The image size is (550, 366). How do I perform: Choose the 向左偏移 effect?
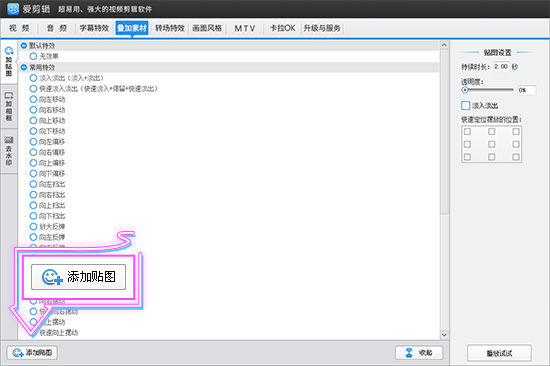click(x=33, y=141)
